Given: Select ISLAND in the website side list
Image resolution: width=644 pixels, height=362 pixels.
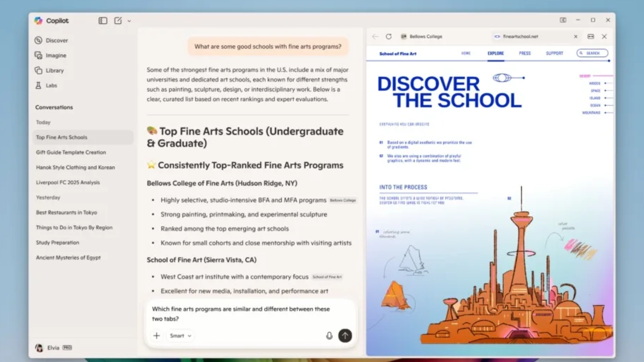Looking at the screenshot, I should click(595, 98).
